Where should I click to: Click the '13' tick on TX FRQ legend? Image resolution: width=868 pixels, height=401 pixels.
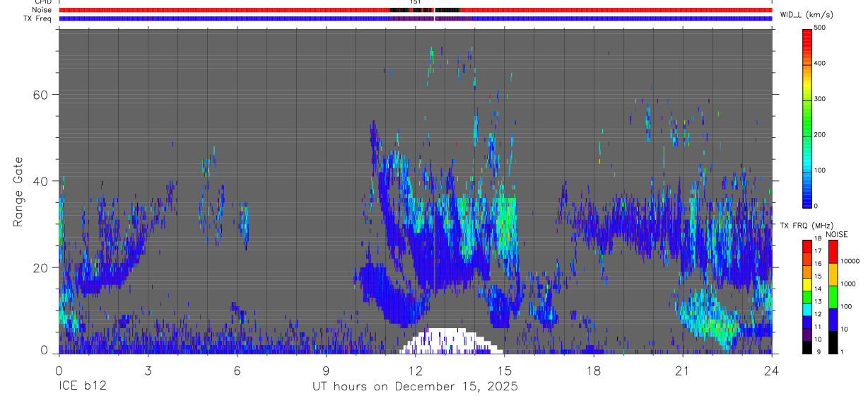818,302
